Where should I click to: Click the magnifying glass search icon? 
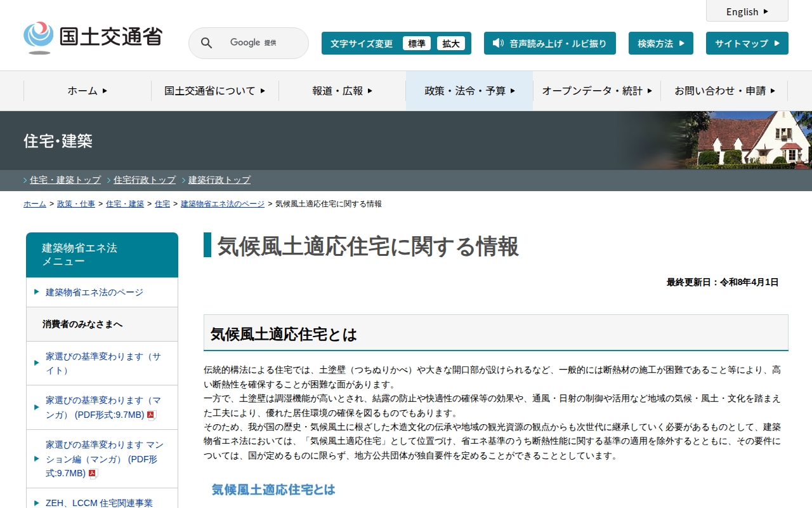[207, 43]
